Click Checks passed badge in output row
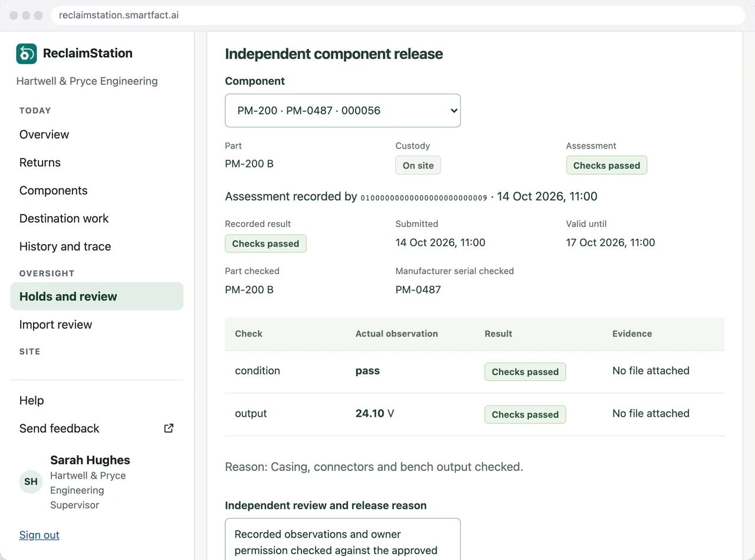Viewport: 755px width, 560px height. tap(525, 414)
